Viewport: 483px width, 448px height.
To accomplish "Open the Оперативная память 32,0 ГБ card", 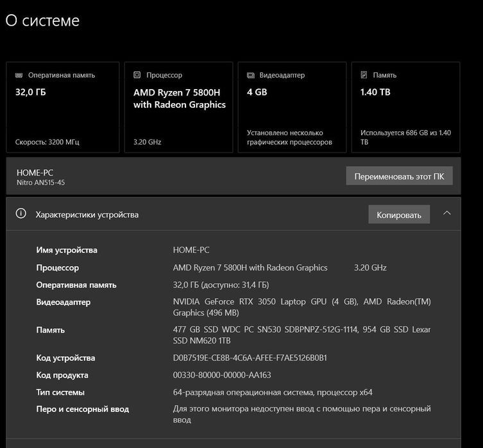I will pyautogui.click(x=62, y=107).
